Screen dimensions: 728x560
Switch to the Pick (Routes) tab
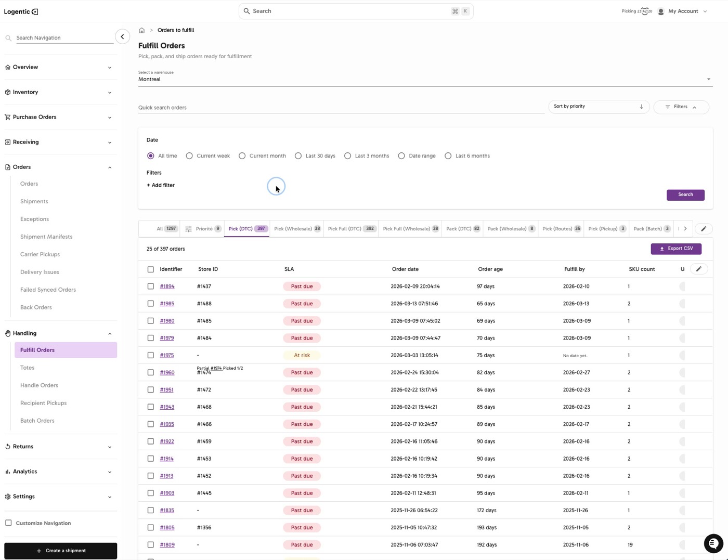point(562,229)
